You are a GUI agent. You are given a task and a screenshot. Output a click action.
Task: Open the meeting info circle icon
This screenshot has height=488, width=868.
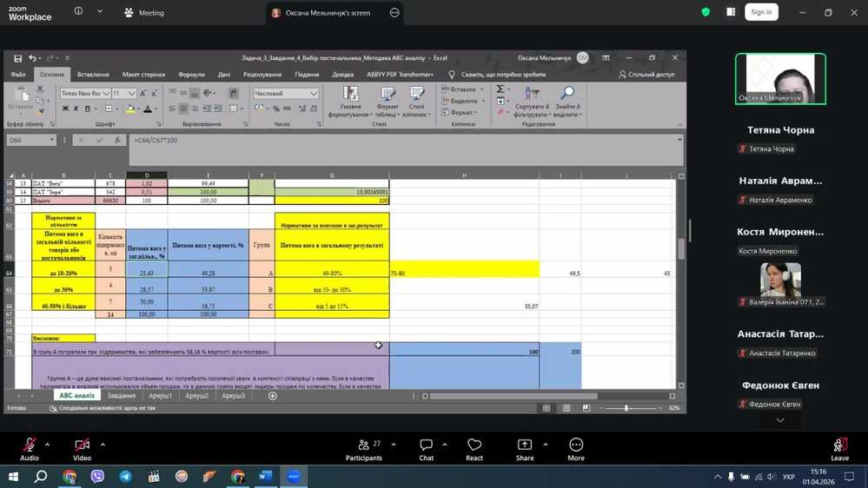(x=78, y=12)
